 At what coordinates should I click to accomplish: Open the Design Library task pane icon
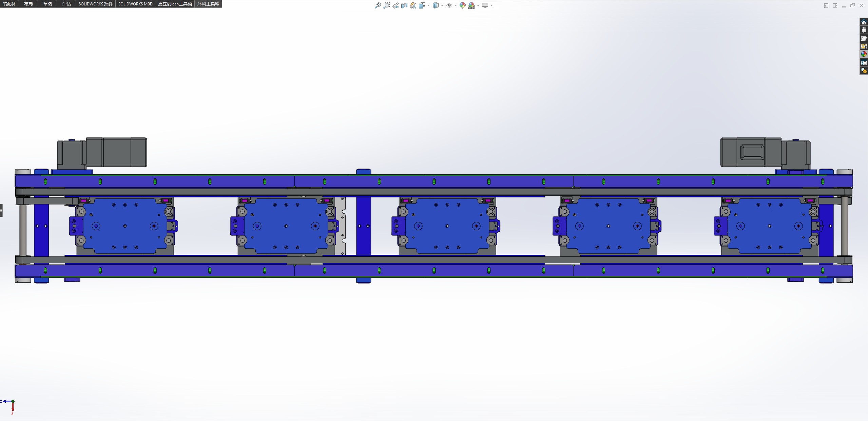(x=864, y=30)
